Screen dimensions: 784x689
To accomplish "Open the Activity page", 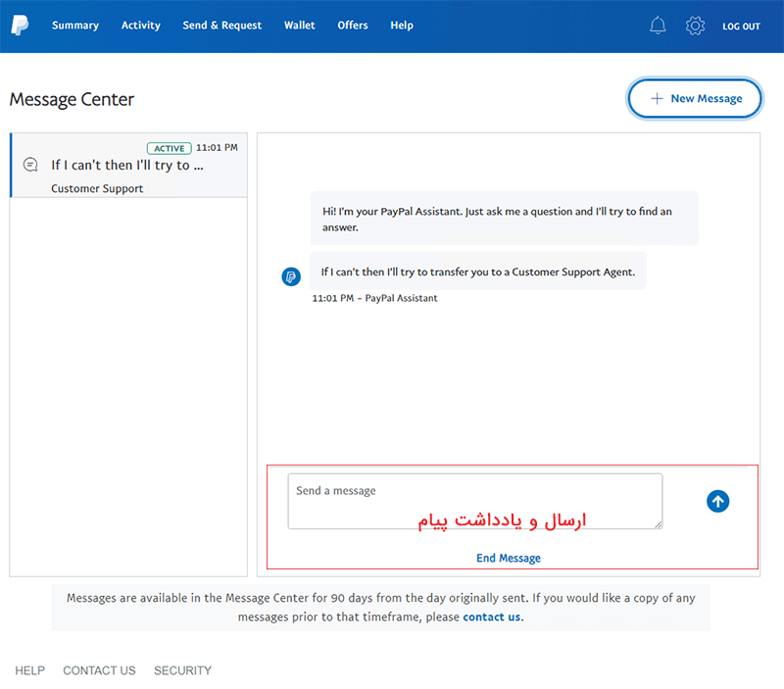I will point(140,25).
